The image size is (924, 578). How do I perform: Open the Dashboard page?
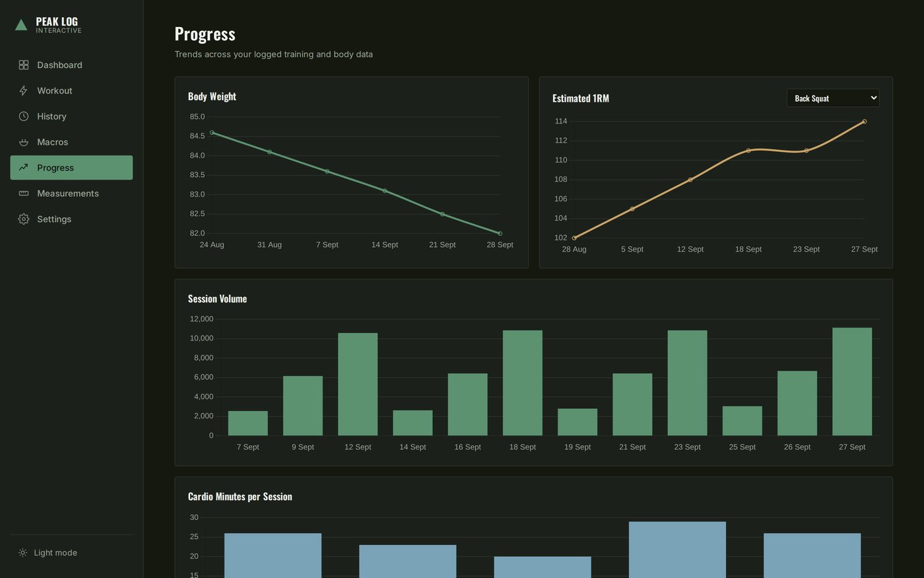click(71, 65)
